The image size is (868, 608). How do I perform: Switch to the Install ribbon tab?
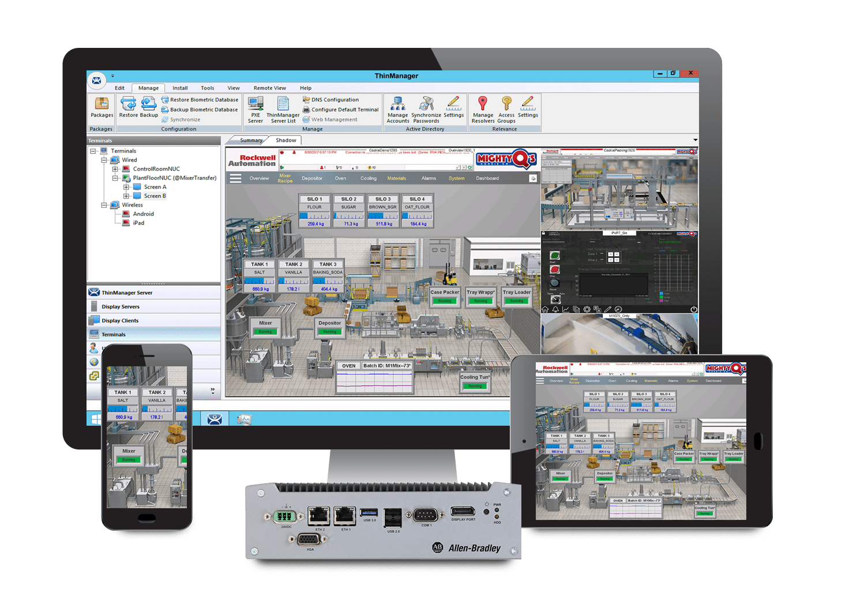coord(180,88)
